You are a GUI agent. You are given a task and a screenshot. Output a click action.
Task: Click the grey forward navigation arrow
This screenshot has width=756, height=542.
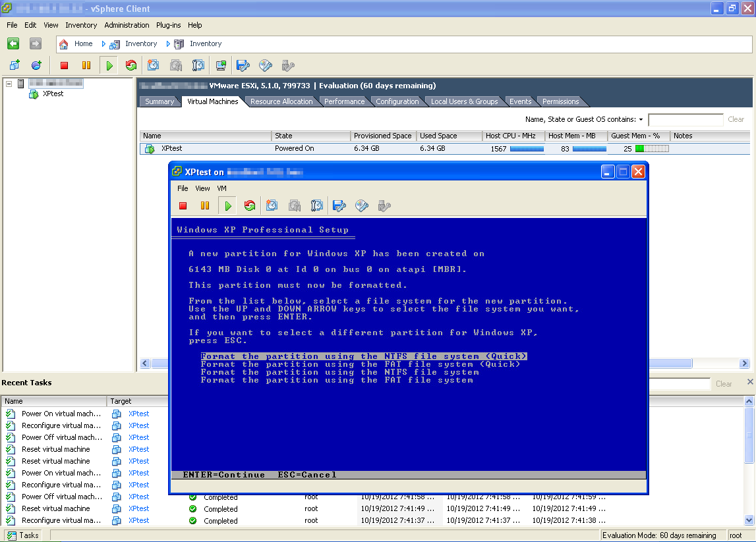36,44
